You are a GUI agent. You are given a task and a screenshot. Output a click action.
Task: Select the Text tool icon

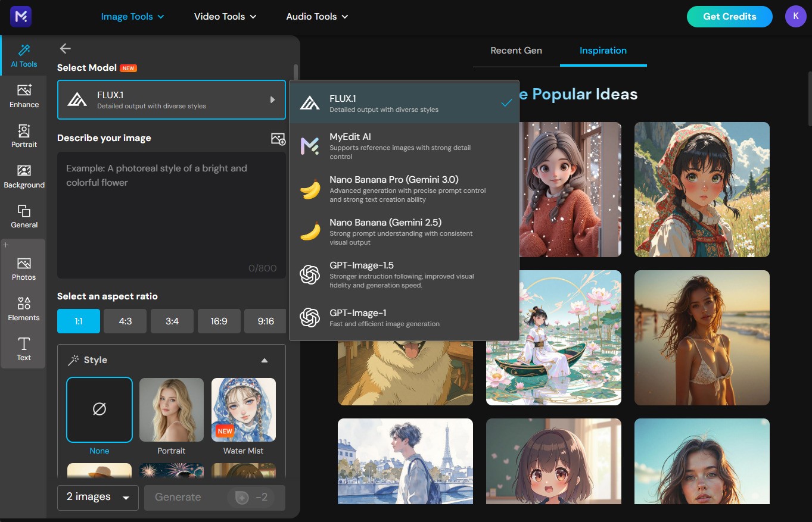[24, 349]
